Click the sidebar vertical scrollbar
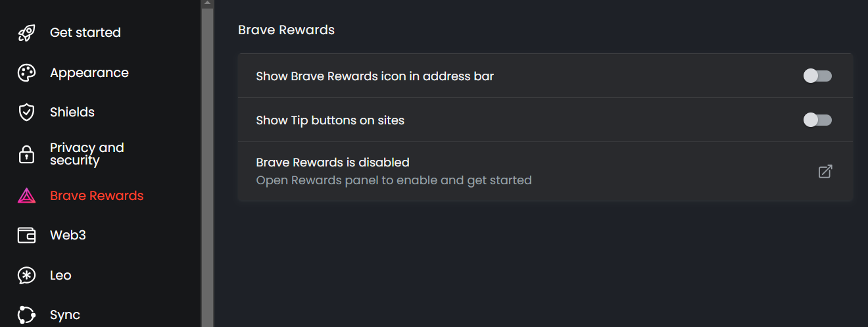This screenshot has height=327, width=868. point(207,164)
